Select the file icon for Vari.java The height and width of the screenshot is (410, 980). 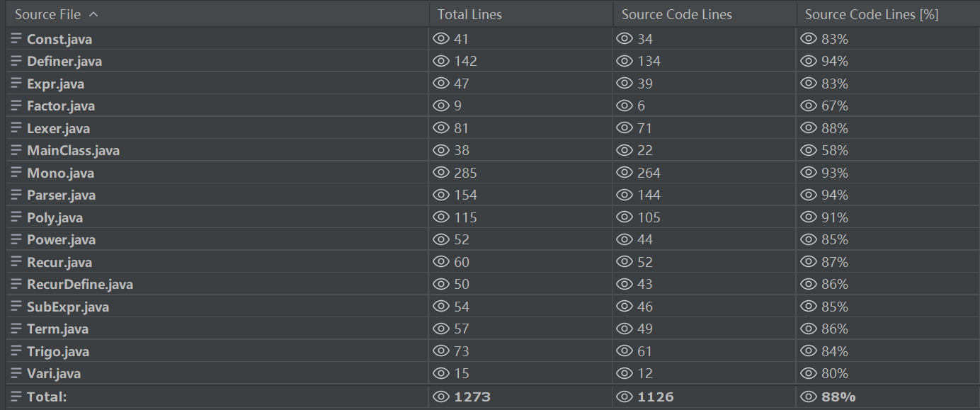pos(15,373)
